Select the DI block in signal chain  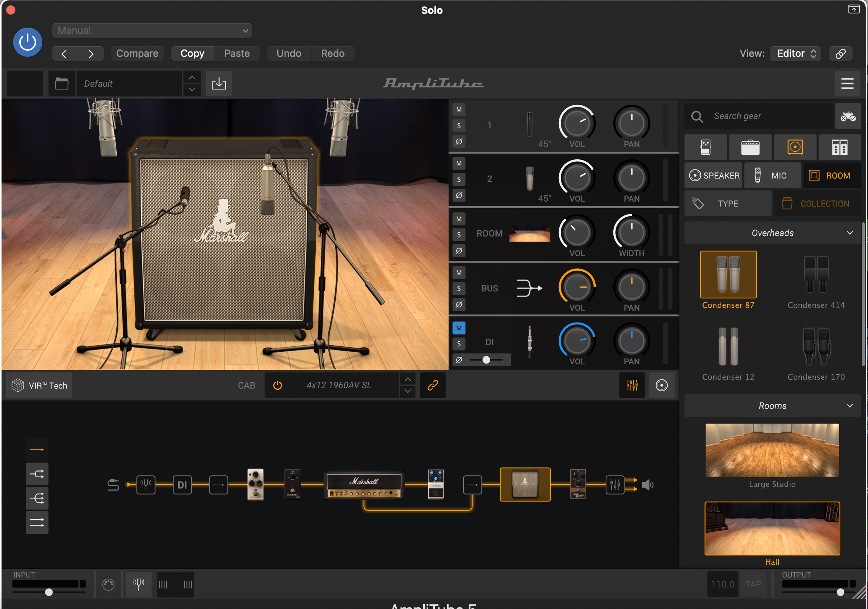coord(182,485)
